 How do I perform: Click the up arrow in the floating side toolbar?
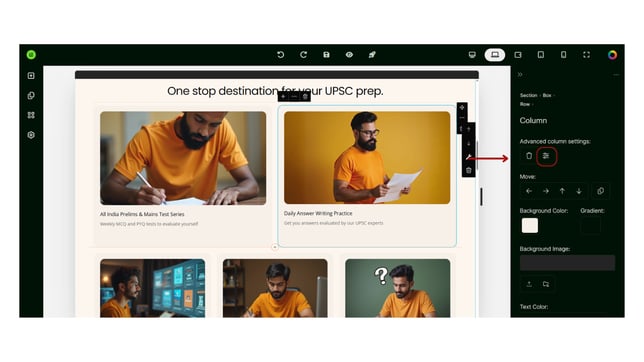pos(469,129)
